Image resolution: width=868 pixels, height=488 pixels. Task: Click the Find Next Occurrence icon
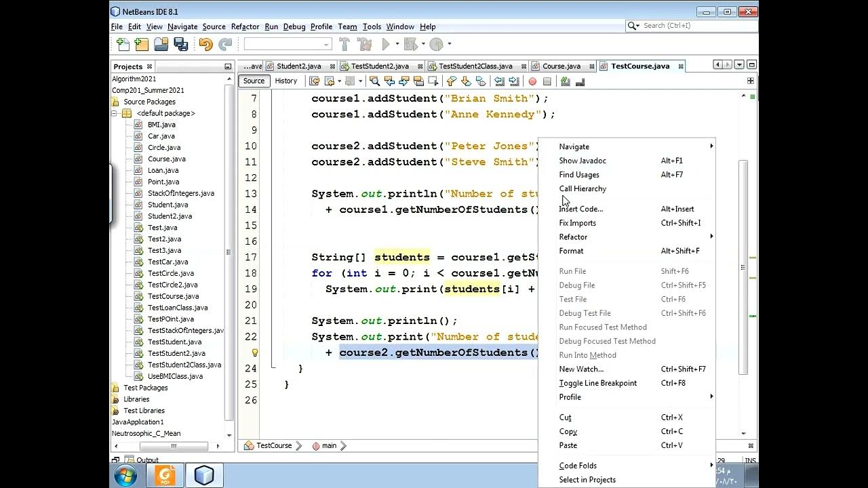point(403,81)
